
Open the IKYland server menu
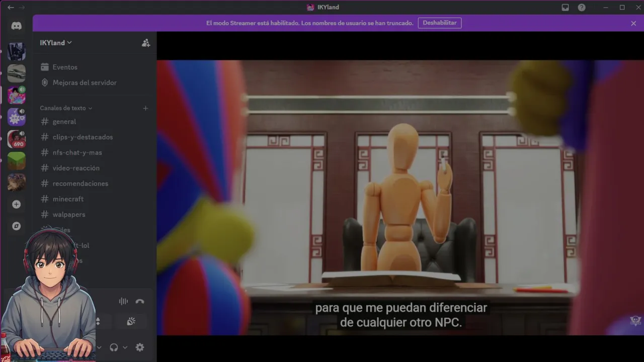coord(56,43)
